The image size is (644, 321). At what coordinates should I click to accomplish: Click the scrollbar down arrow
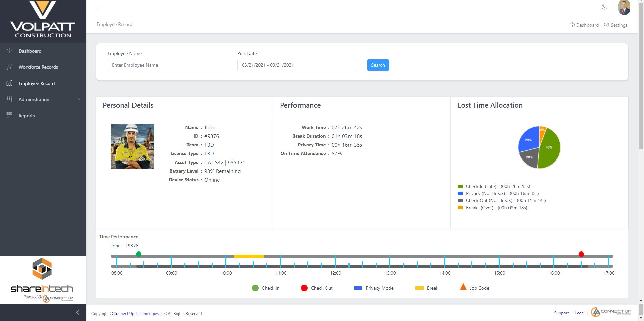pyautogui.click(x=641, y=301)
